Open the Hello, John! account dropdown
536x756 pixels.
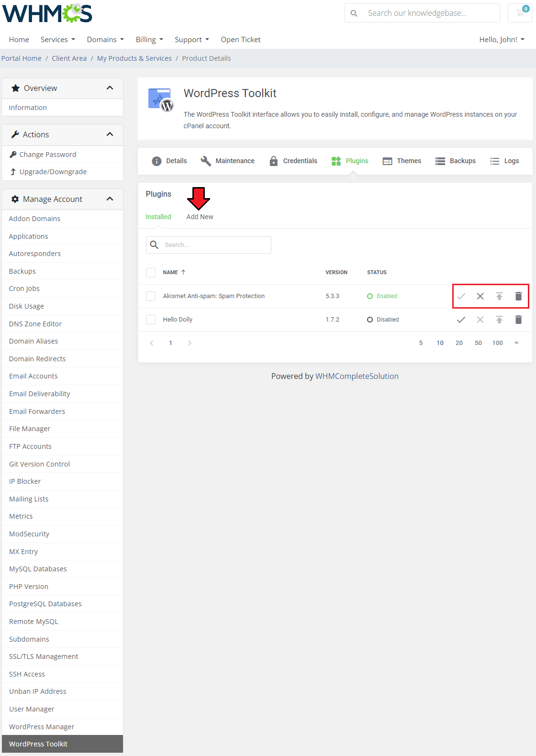click(502, 40)
